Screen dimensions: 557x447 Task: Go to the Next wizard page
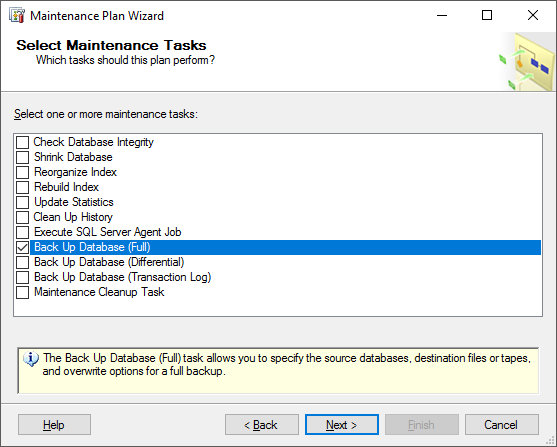tap(342, 425)
